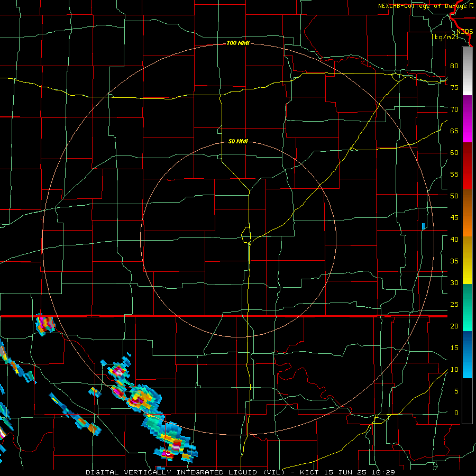Click the green segment of the color bar
This screenshot has width=476, height=476.
[467, 307]
